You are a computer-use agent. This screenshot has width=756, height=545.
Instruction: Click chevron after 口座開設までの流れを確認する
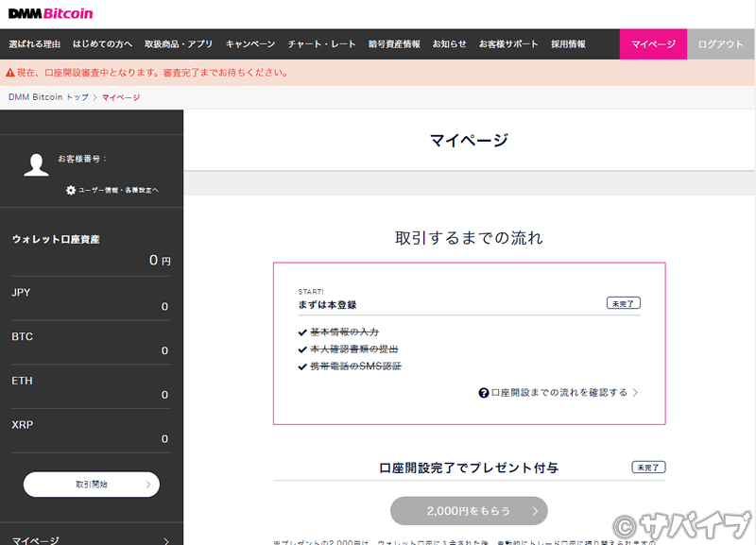pyautogui.click(x=635, y=392)
